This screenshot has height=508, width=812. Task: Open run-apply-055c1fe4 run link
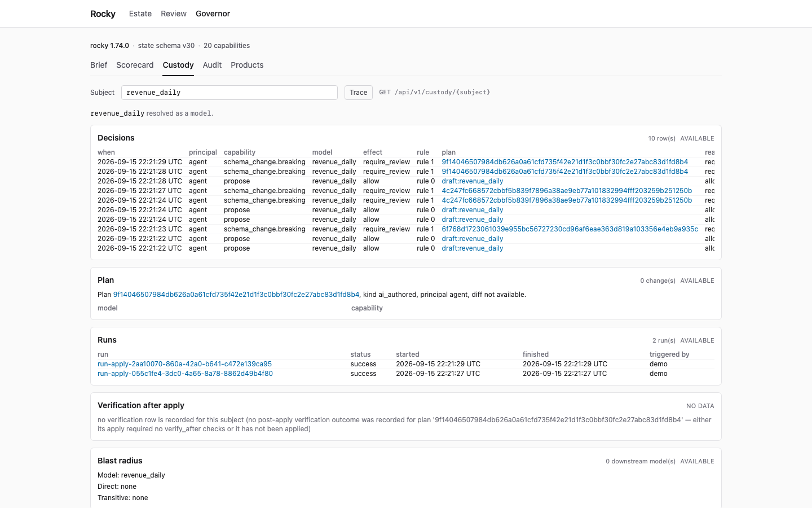[185, 374]
